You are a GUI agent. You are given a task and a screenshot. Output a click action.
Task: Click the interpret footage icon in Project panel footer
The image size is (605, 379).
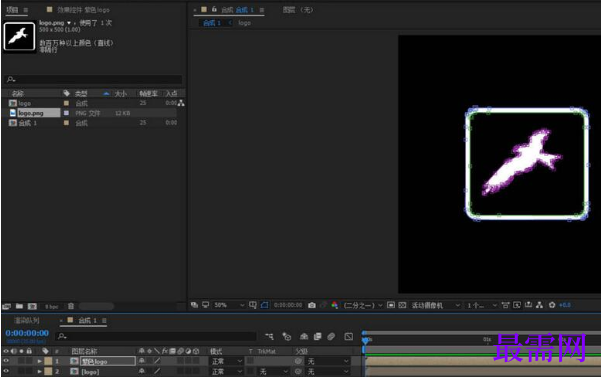(x=7, y=306)
